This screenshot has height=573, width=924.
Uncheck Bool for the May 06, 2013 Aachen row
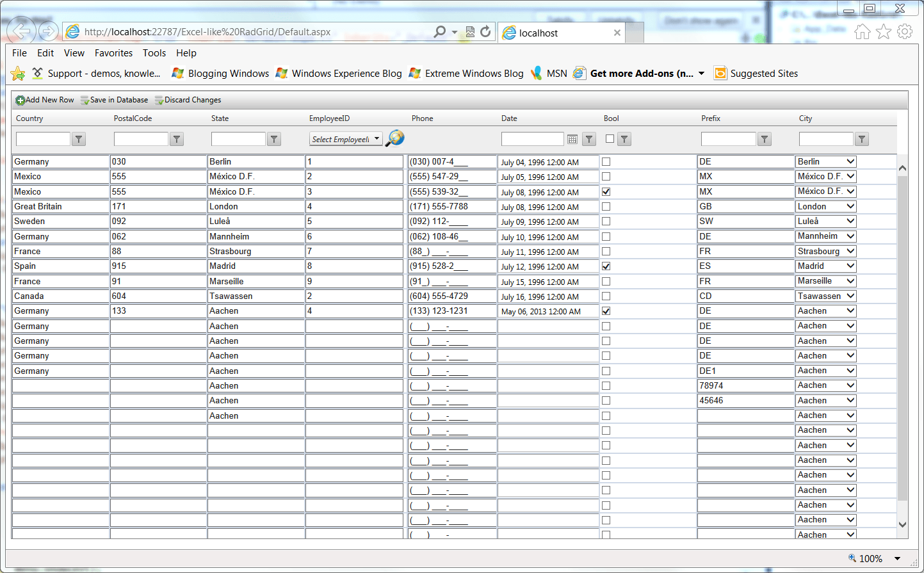605,311
